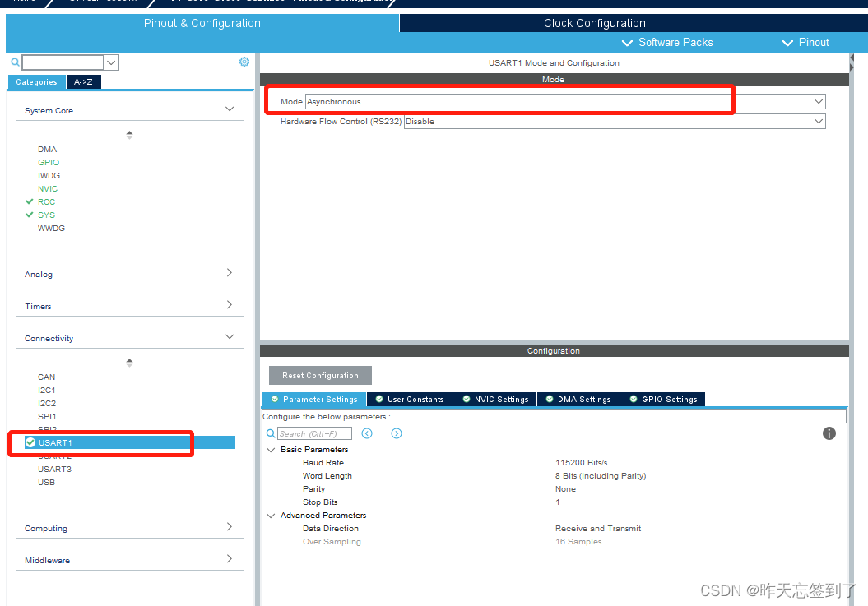Select I2C2 in Connectivity
Image resolution: width=868 pixels, height=606 pixels.
coord(47,404)
